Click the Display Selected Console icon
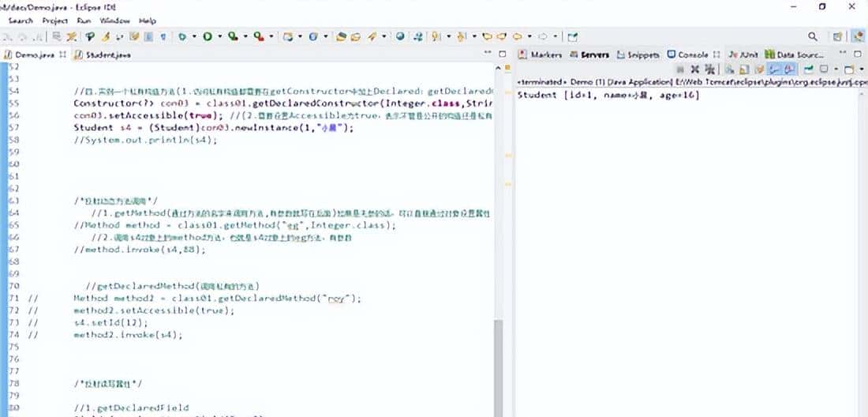Screen dimensions: 868x417 (x=824, y=69)
